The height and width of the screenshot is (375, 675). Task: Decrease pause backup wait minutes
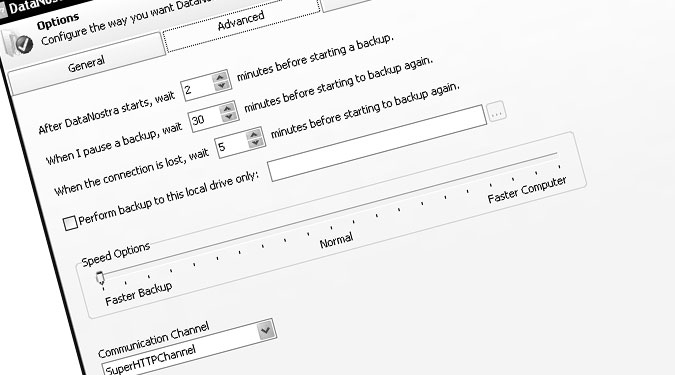(229, 116)
